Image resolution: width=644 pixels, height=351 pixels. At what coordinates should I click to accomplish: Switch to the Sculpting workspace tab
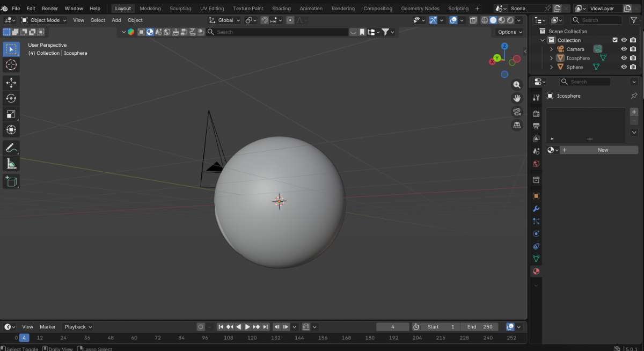pos(180,9)
